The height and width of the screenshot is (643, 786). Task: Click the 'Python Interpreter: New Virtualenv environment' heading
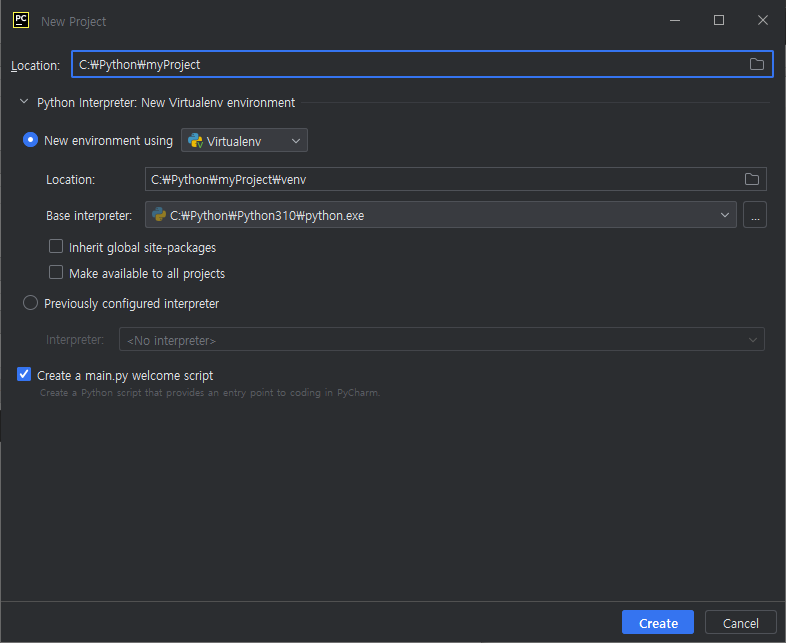(x=166, y=102)
